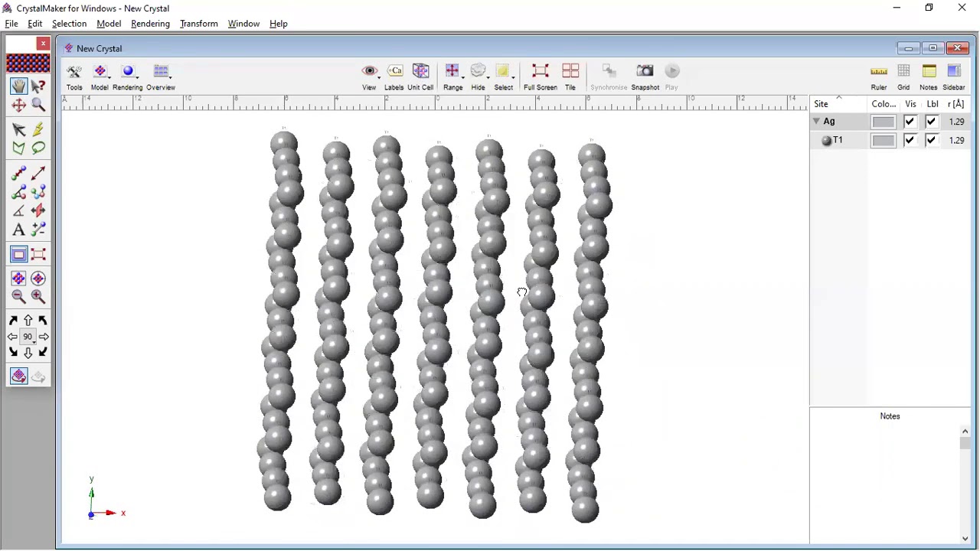Screen dimensions: 980x551
Task: Click the crystal pattern thumbnail in palette
Action: pyautogui.click(x=28, y=64)
